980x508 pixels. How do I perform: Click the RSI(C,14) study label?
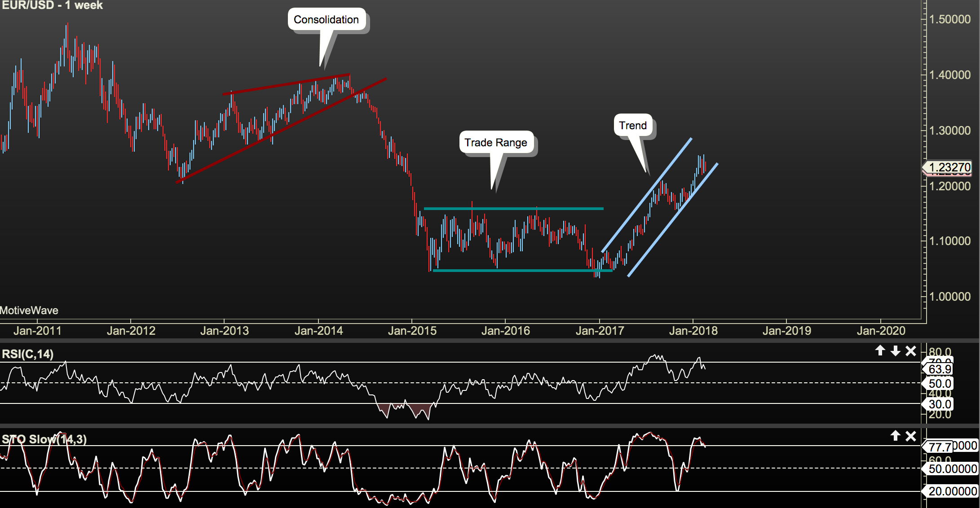coord(28,354)
